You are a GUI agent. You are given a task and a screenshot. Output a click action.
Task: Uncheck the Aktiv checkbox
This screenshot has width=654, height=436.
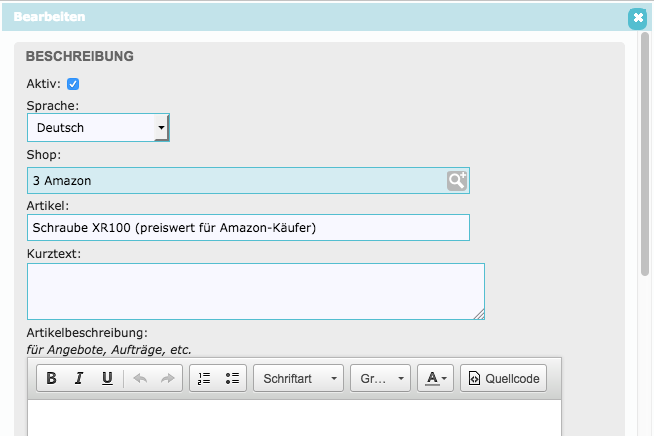(x=73, y=85)
